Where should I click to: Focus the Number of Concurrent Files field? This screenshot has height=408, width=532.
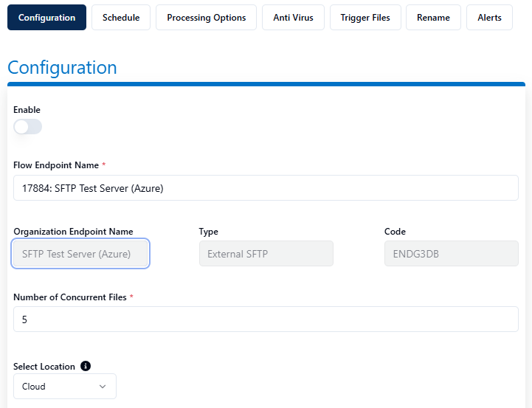(266, 319)
